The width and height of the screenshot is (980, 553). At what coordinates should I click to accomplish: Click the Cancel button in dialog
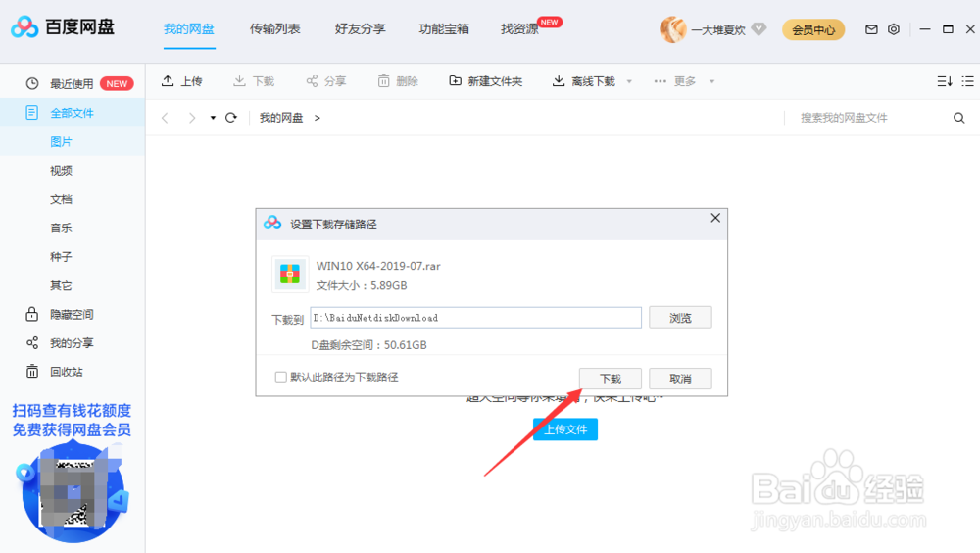click(680, 378)
